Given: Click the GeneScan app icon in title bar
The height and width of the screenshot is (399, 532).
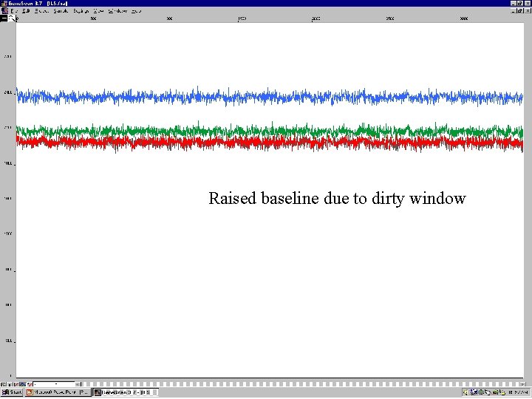Looking at the screenshot, I should (x=4, y=4).
